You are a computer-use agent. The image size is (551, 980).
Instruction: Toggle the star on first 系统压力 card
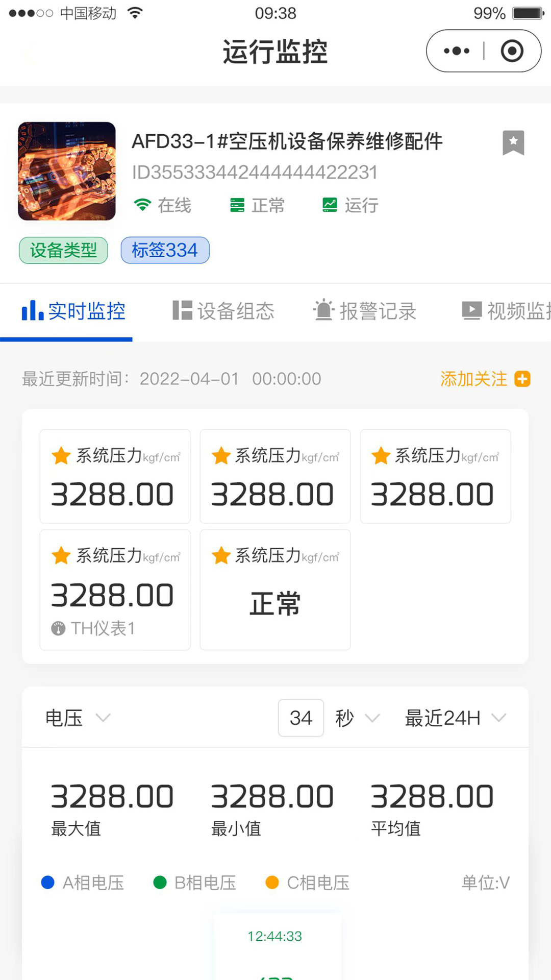point(61,455)
